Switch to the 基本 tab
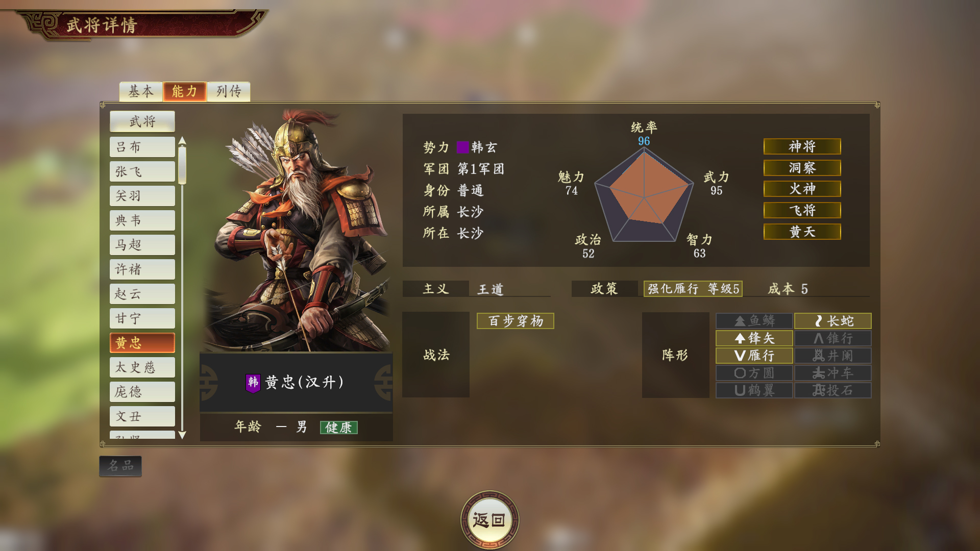 pos(141,91)
